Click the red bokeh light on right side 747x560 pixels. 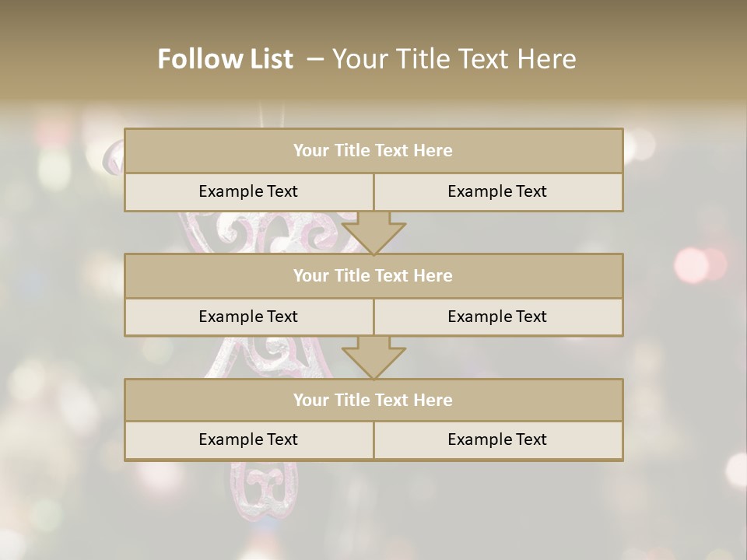click(692, 264)
